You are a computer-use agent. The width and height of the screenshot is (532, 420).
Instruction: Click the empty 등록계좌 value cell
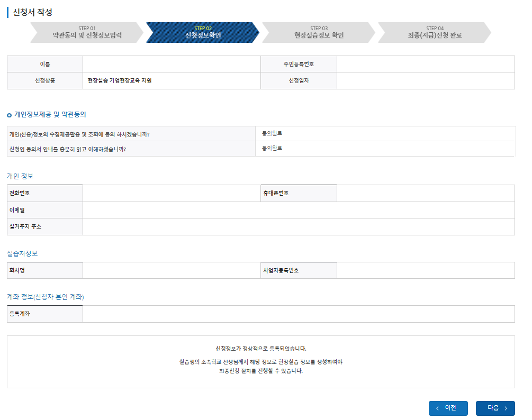299,314
